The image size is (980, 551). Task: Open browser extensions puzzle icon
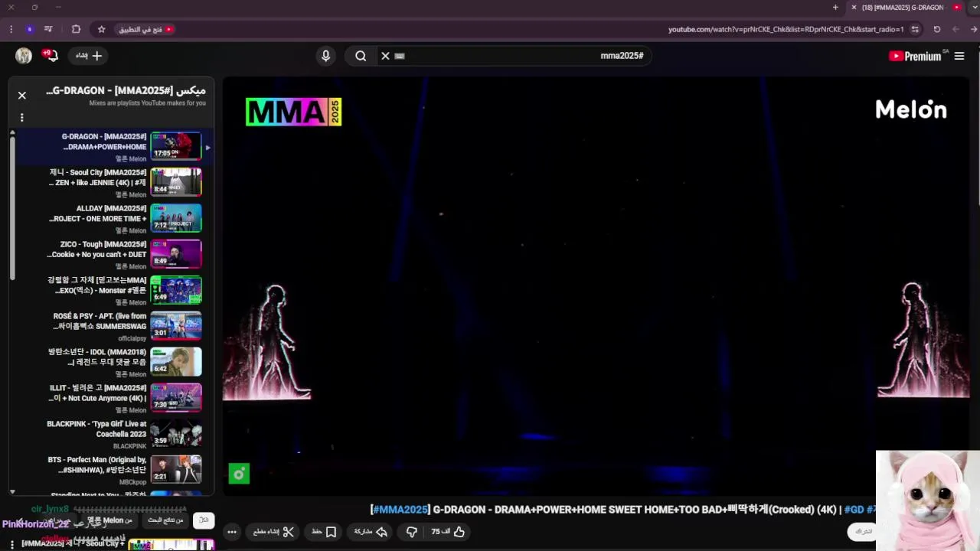pyautogui.click(x=76, y=29)
